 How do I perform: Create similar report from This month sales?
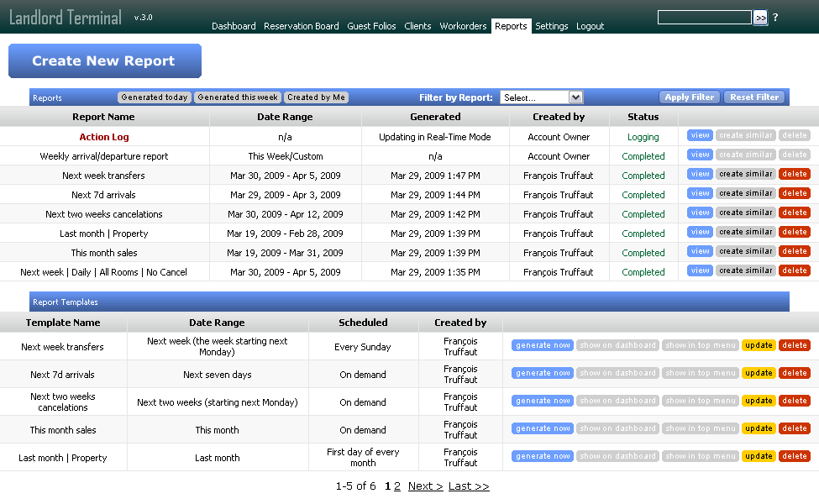[x=748, y=251]
